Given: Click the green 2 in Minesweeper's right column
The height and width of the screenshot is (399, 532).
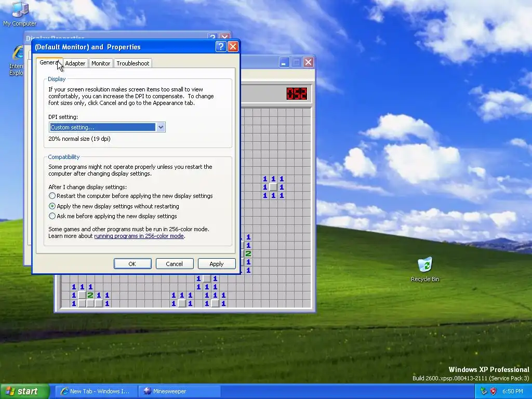Looking at the screenshot, I should 248,254.
